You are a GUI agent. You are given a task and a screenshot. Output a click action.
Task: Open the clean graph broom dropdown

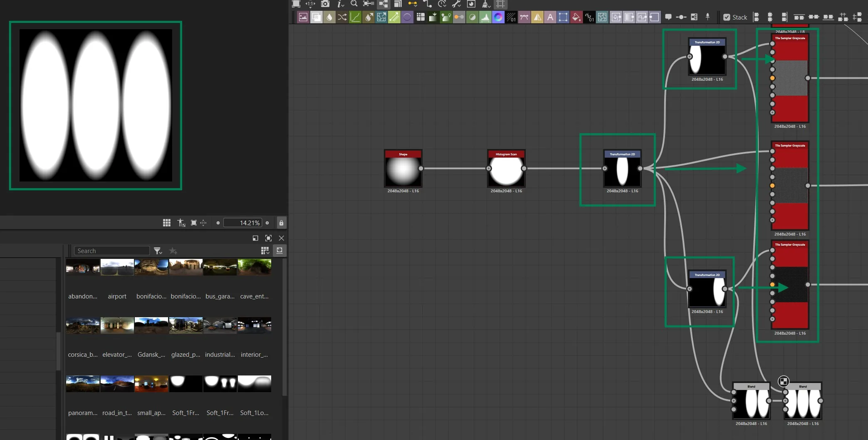485,4
